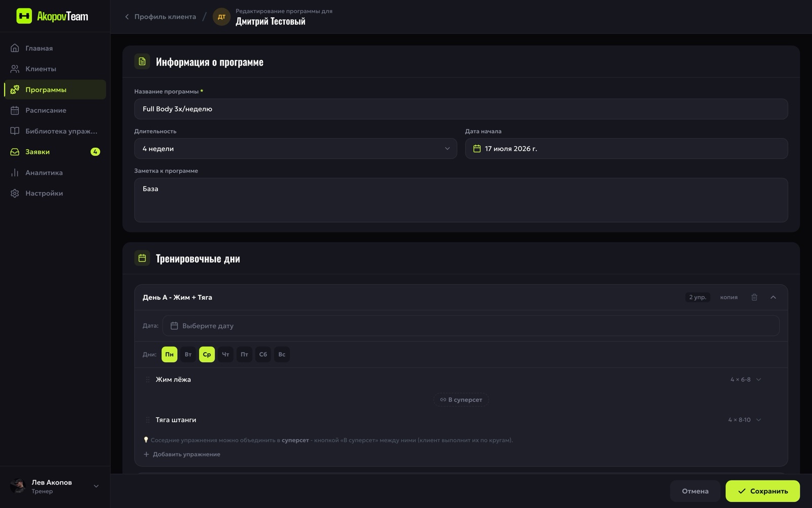
Task: Click the Заявки inbox icon
Action: point(15,152)
